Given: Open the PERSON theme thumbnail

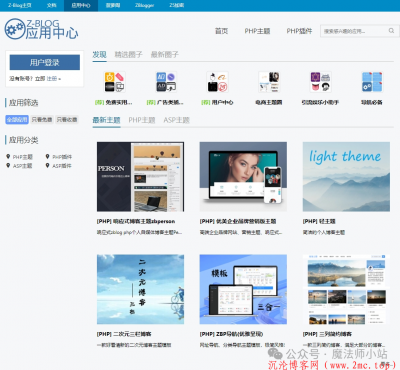Looking at the screenshot, I should point(140,177).
